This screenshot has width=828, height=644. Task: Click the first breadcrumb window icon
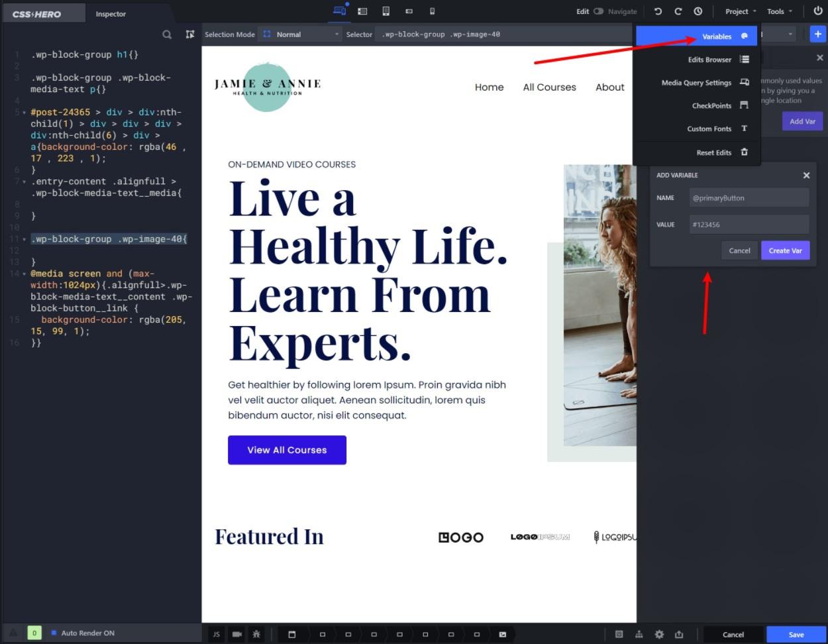click(x=291, y=635)
